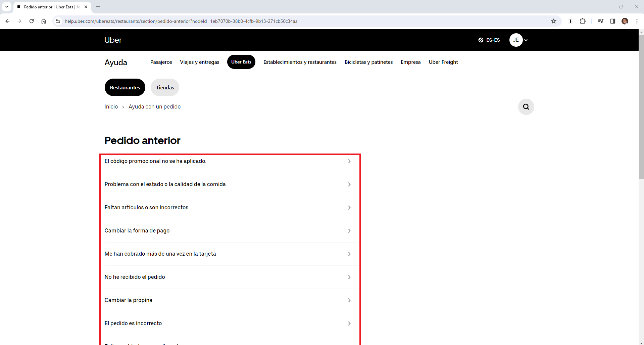Open Viajes y entregas section
Screen dimensions: 644x345
coord(199,62)
